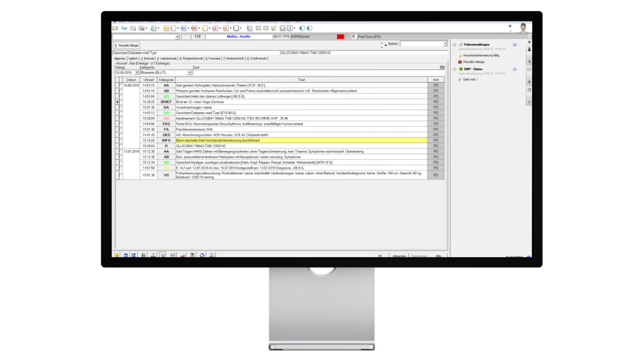Click the A-Z sort icon in bottom toolbar
Viewport: 644px width, 362px height.
[133, 255]
